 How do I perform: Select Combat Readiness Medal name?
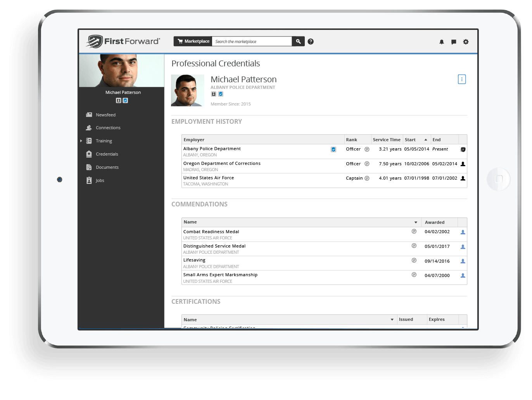pos(211,232)
